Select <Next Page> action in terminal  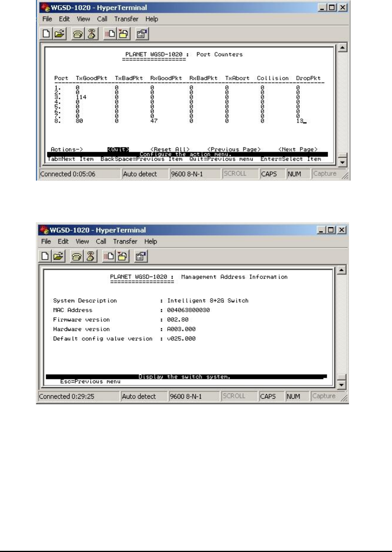click(298, 149)
